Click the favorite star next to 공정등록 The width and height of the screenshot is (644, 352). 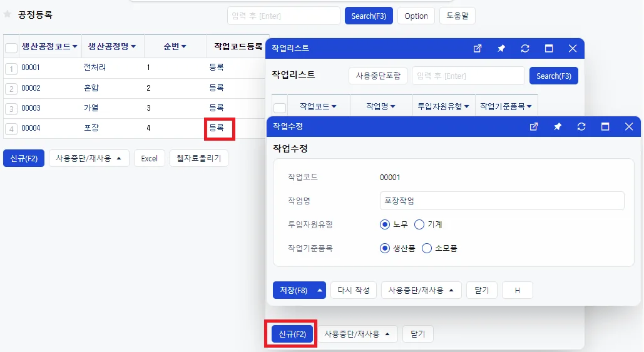(8, 14)
